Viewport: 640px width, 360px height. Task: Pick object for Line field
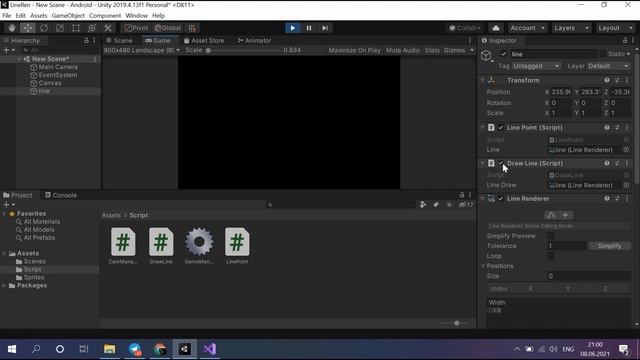[x=627, y=150]
